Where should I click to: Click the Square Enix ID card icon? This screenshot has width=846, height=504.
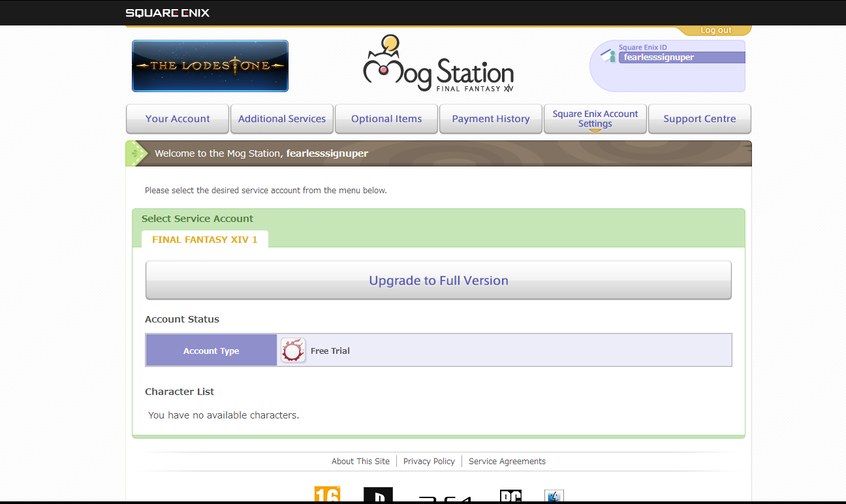[608, 56]
